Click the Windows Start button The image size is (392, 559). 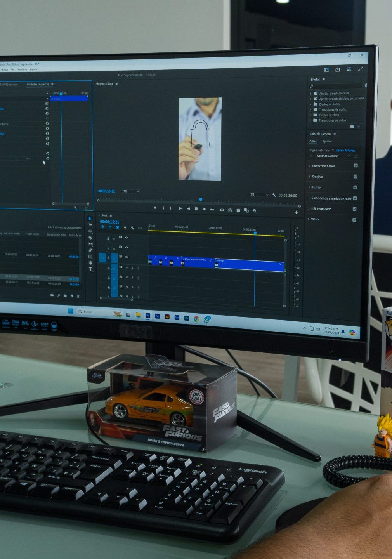click(71, 311)
